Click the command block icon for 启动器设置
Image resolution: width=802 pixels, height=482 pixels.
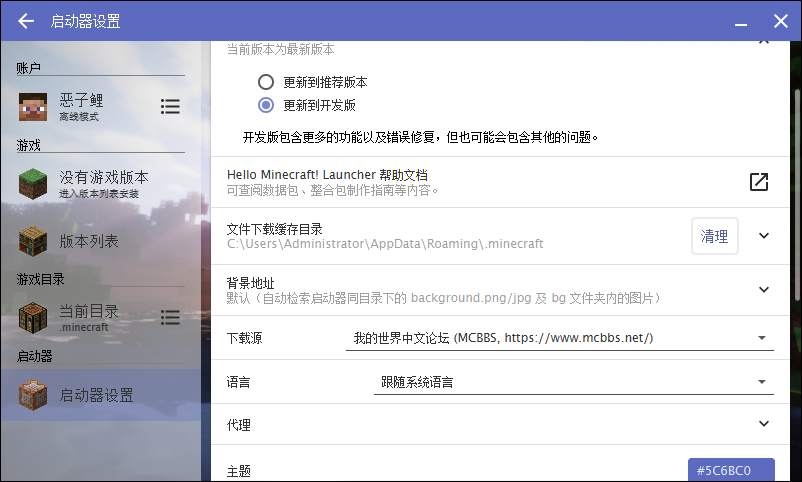(33, 395)
